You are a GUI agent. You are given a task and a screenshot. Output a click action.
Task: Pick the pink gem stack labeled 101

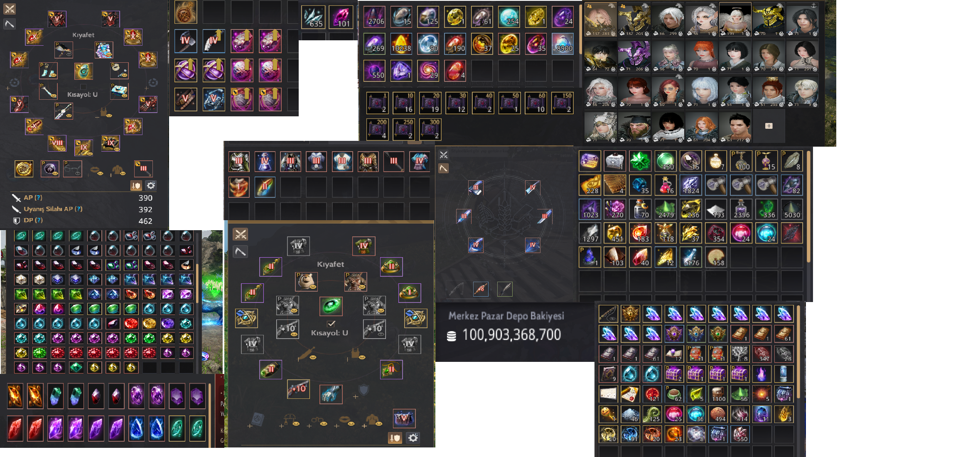pos(341,17)
